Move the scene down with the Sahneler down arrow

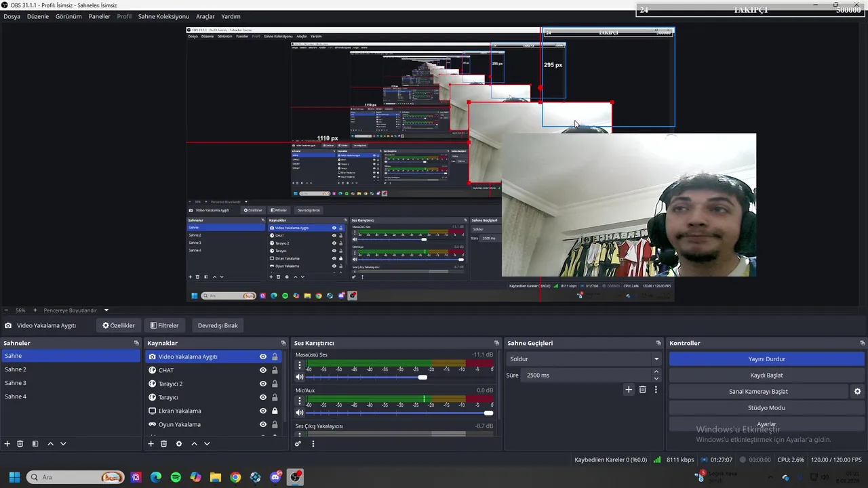pos(63,444)
